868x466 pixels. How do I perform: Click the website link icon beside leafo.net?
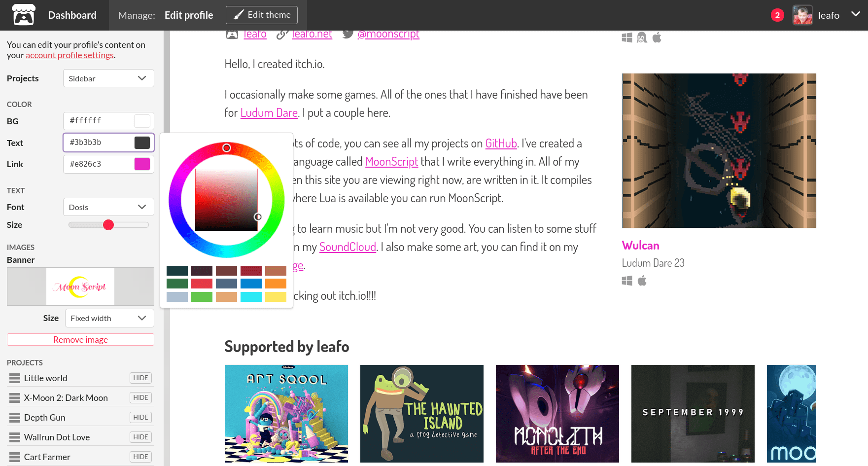(282, 34)
